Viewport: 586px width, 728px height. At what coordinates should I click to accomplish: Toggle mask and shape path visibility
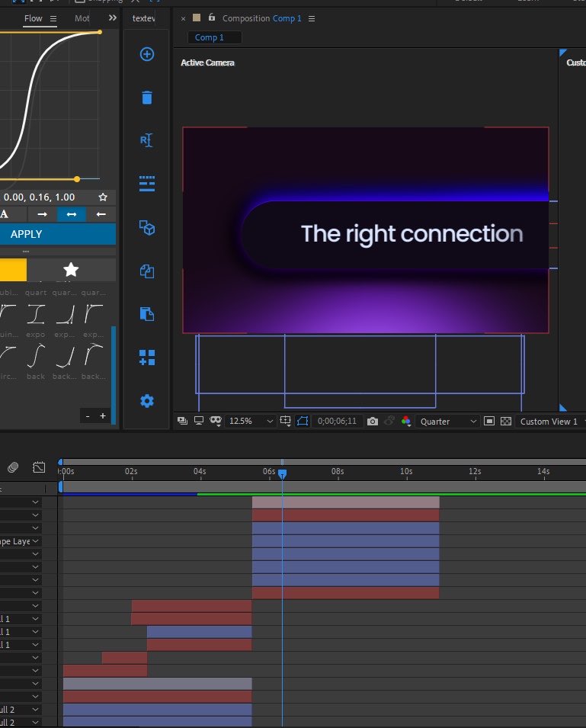[303, 421]
